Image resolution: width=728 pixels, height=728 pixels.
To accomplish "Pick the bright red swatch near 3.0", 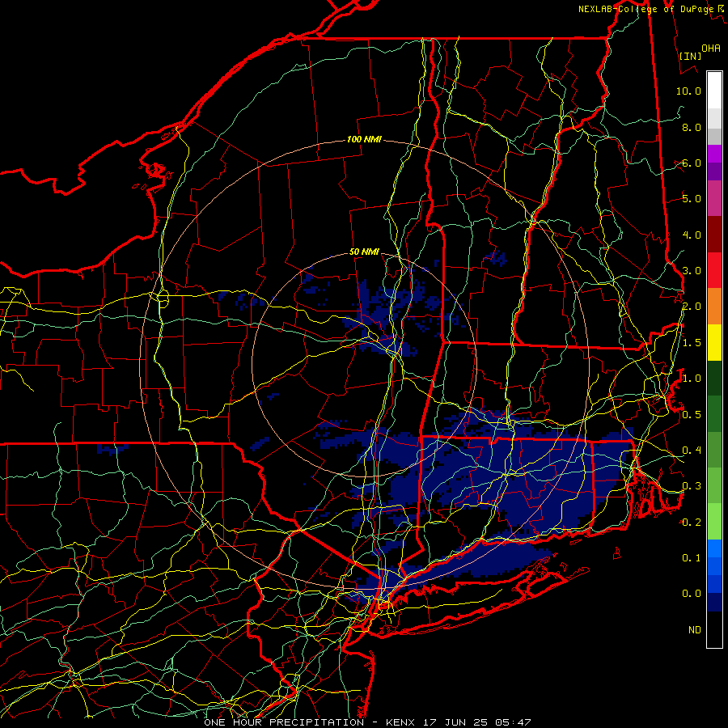I will click(714, 270).
